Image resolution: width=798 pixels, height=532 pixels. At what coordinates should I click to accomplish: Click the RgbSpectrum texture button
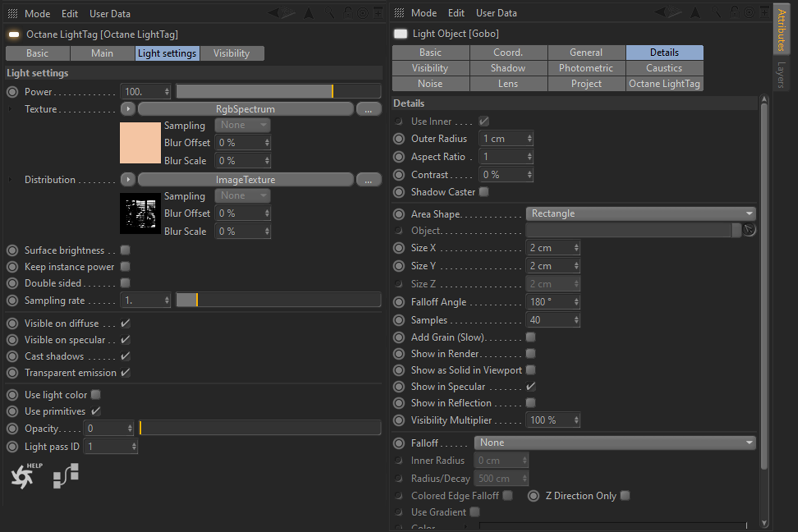point(245,109)
